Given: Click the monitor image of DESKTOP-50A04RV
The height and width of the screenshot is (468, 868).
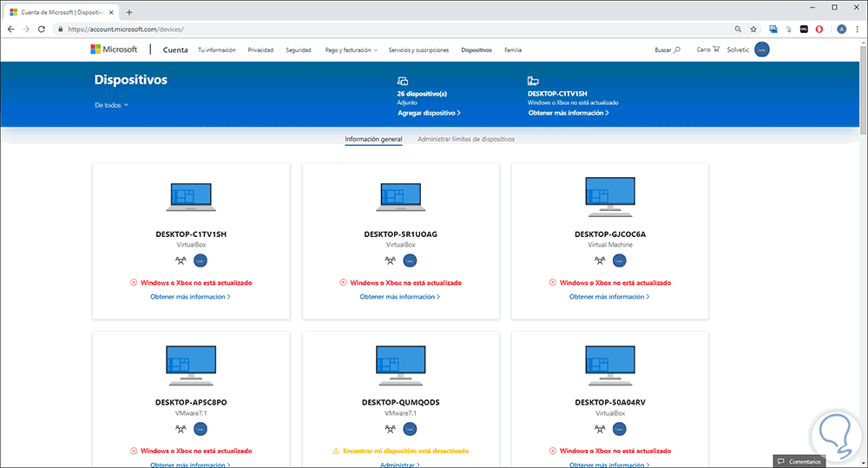Looking at the screenshot, I should (x=610, y=366).
